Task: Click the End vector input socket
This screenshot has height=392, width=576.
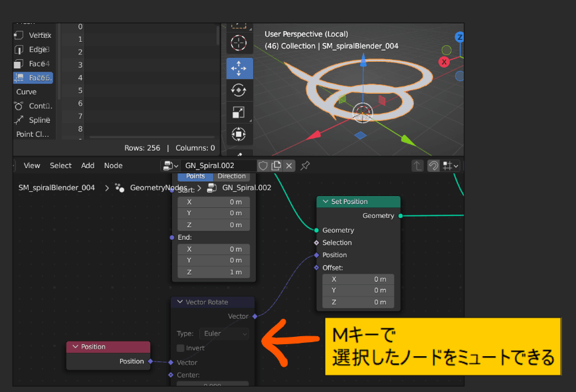Action: (172, 238)
